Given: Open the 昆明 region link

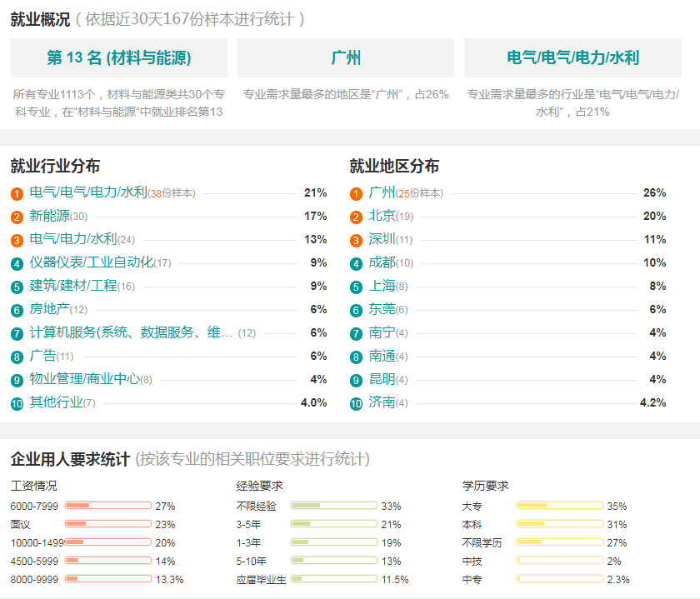Looking at the screenshot, I should pos(382,379).
